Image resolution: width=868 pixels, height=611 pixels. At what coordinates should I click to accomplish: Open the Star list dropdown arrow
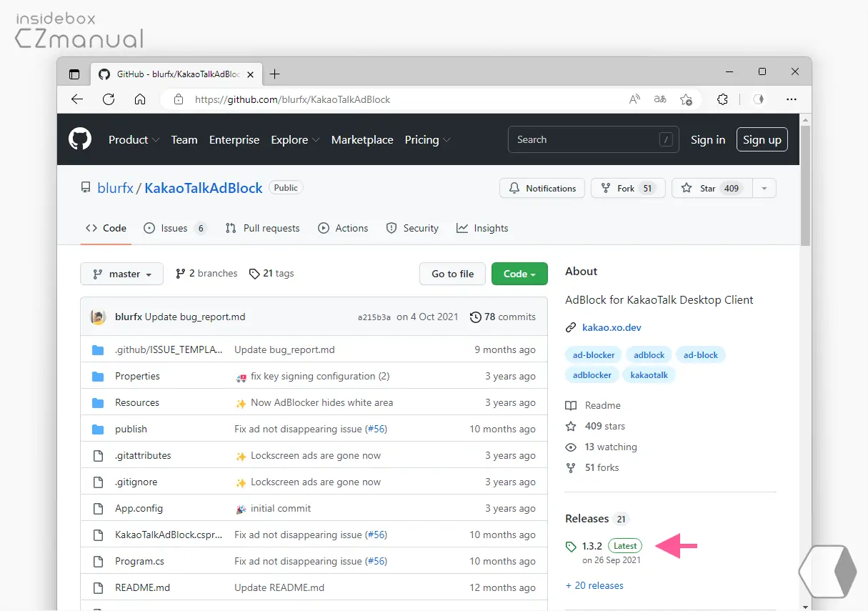point(764,188)
